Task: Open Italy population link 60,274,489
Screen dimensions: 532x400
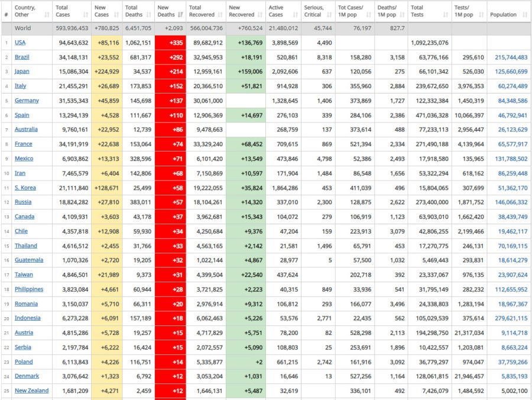Action: (x=512, y=86)
